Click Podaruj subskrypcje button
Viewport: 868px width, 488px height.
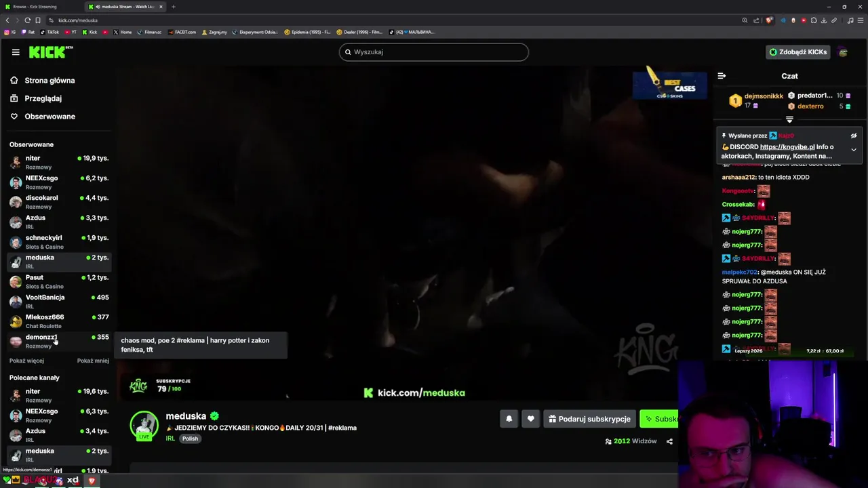coord(590,419)
